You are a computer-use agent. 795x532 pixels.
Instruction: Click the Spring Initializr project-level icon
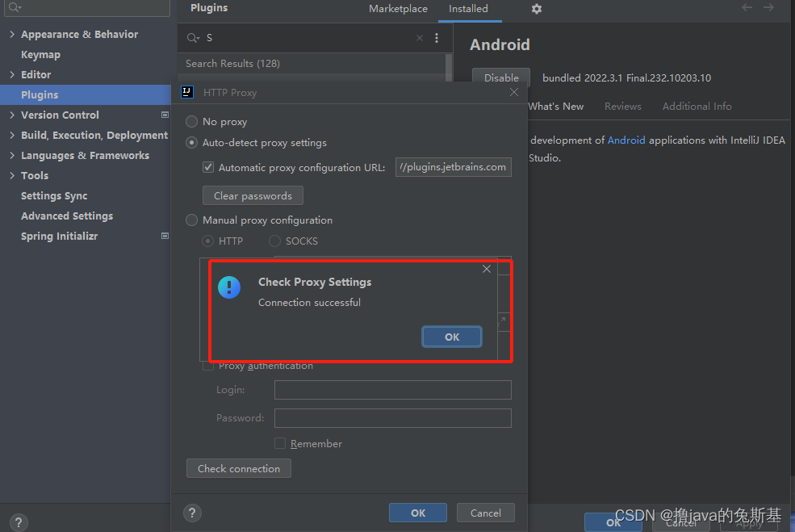click(165, 236)
